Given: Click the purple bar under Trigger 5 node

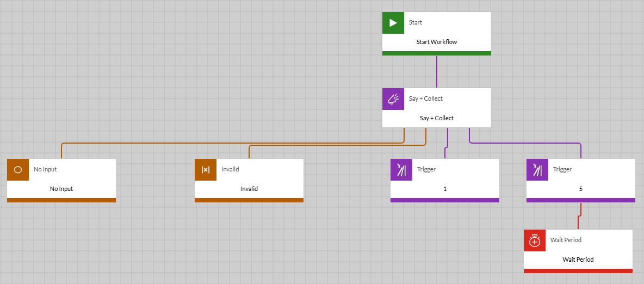Looking at the screenshot, I should (x=581, y=200).
